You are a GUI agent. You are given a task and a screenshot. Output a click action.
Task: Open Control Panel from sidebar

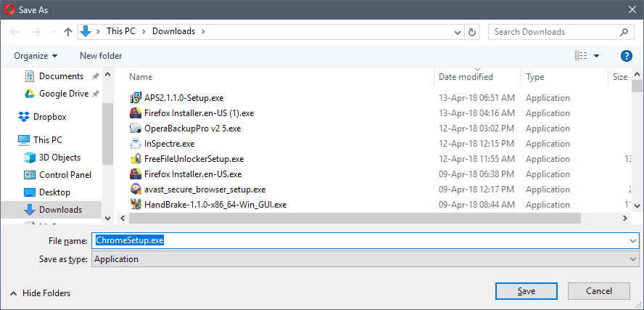65,175
